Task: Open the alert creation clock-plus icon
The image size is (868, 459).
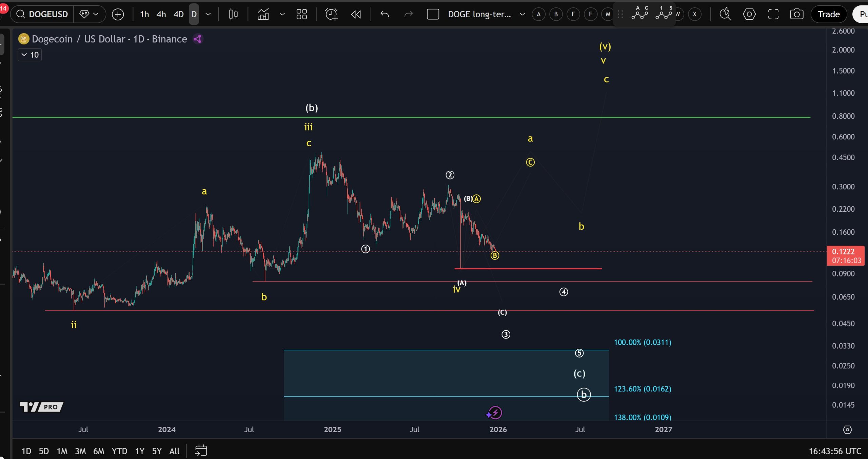Action: (331, 14)
